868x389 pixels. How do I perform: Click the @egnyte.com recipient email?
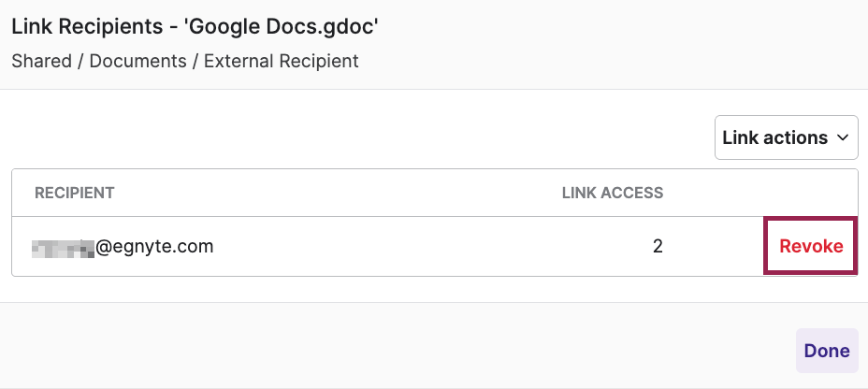pos(123,246)
